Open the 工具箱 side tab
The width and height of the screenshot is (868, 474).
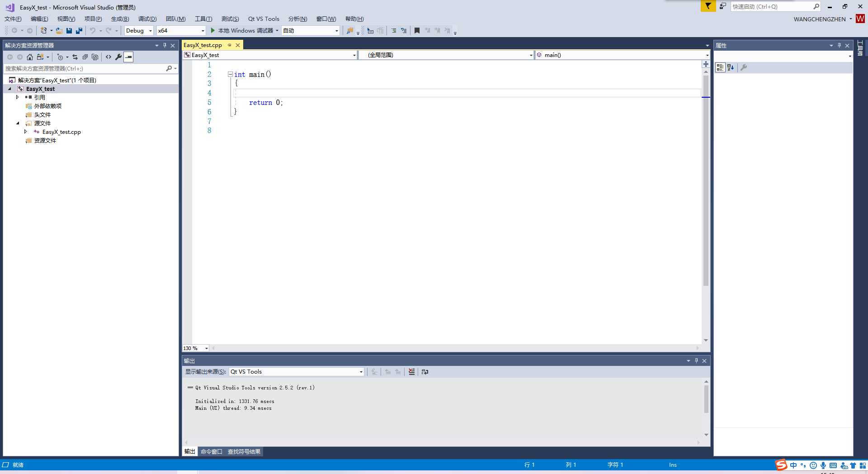(860, 48)
